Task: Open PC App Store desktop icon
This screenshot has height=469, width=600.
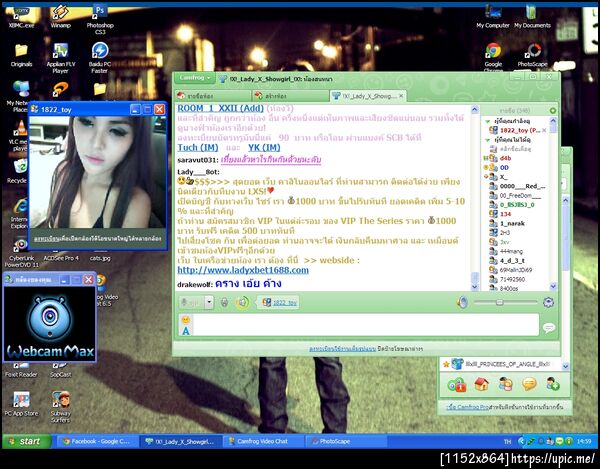Action: [21, 404]
